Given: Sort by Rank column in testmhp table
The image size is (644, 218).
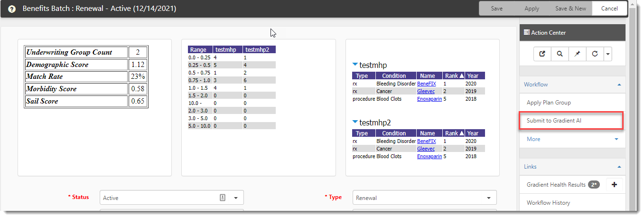Looking at the screenshot, I should [453, 76].
